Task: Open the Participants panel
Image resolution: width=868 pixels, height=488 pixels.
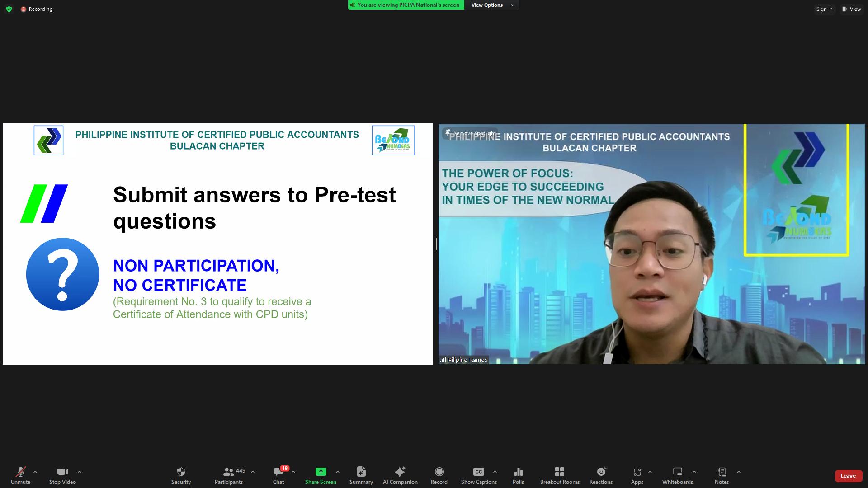Action: [229, 476]
